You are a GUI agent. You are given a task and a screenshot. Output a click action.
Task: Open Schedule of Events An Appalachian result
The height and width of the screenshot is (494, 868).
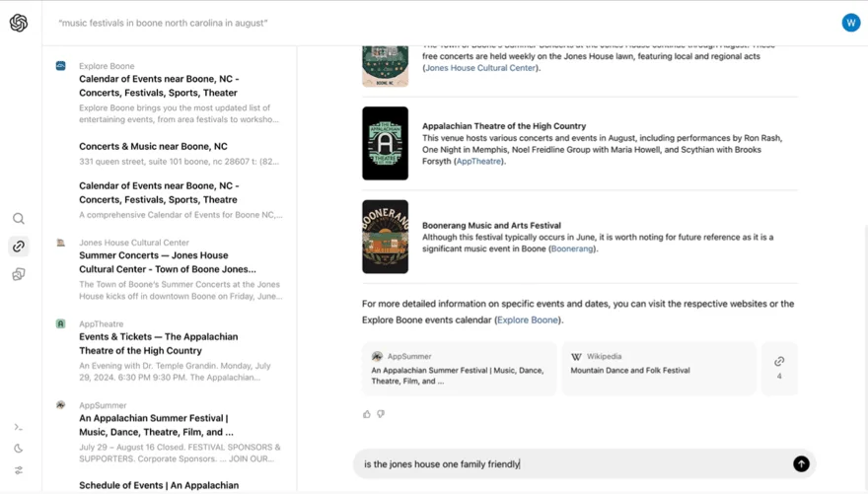[159, 485]
